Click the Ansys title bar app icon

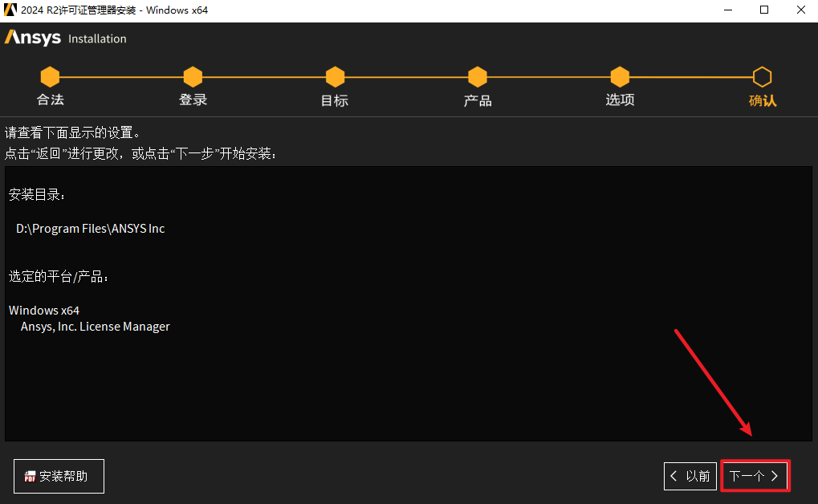pos(10,10)
